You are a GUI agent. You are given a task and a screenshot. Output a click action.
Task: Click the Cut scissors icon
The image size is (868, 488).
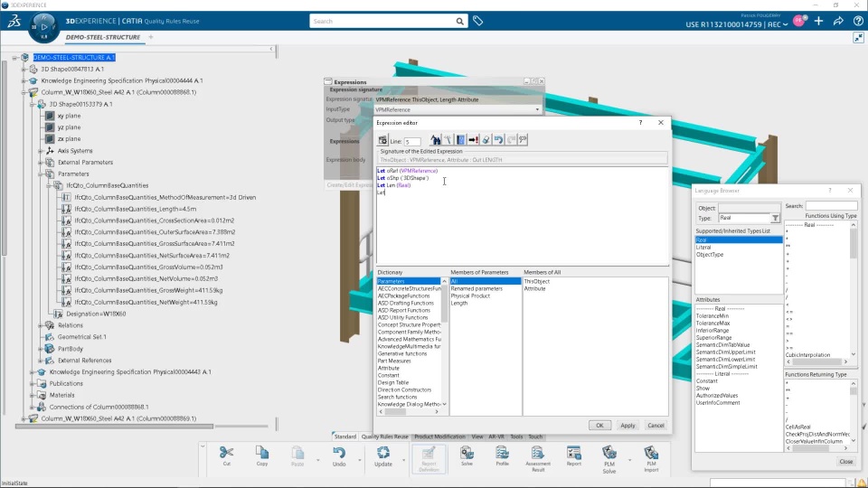(x=226, y=453)
